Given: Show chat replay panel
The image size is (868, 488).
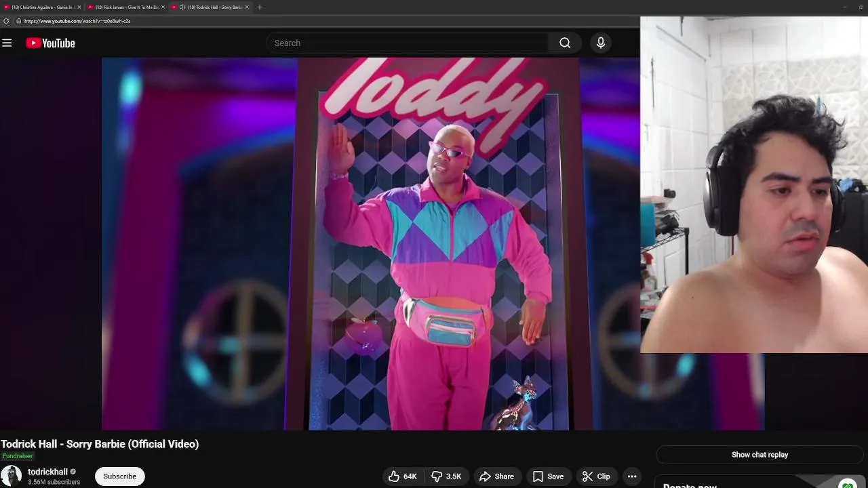Looking at the screenshot, I should (x=759, y=455).
